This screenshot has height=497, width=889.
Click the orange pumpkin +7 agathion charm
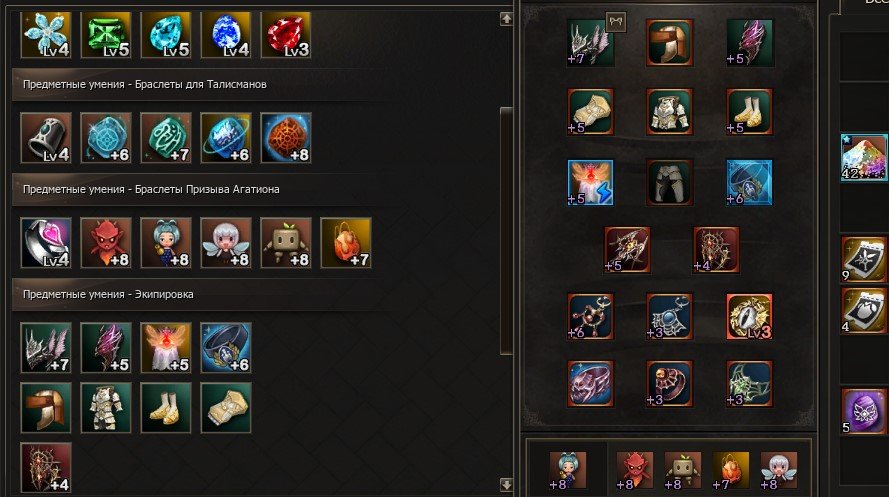pyautogui.click(x=346, y=243)
